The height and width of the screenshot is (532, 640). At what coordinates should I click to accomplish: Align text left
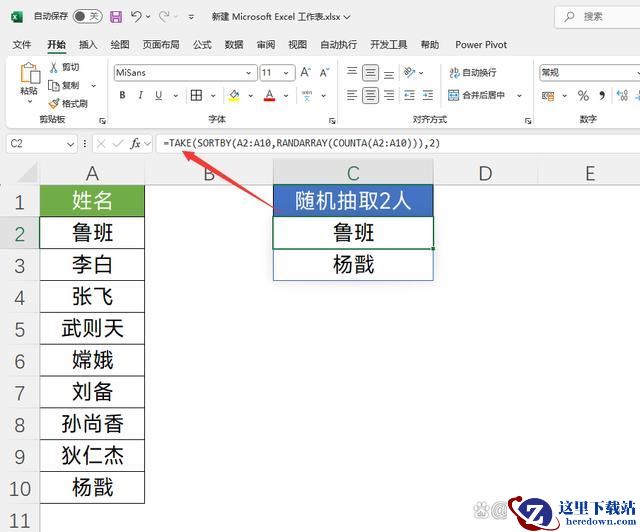(351, 96)
